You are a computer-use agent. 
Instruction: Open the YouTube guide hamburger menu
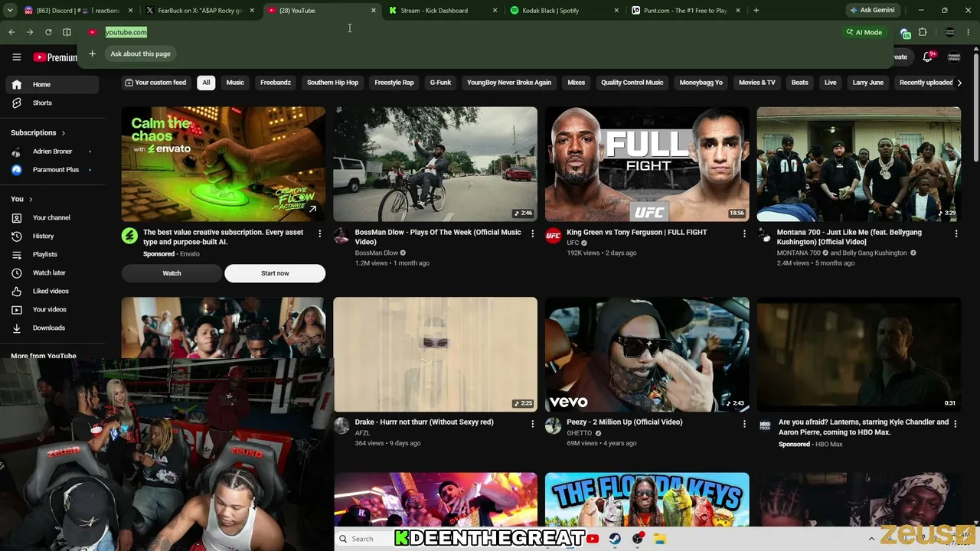pos(16,57)
